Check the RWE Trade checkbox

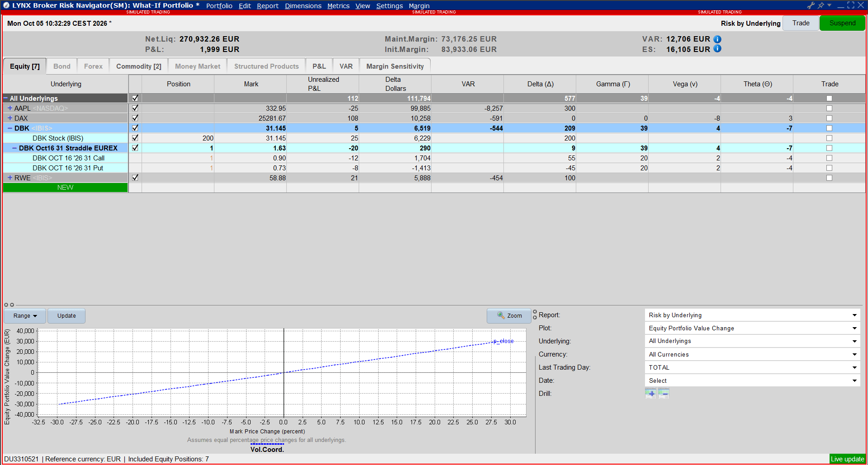pyautogui.click(x=829, y=178)
